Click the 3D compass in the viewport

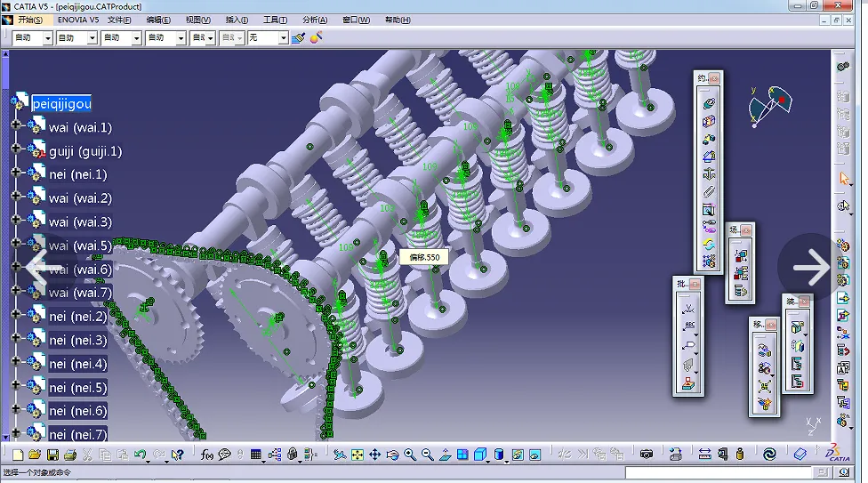click(x=770, y=106)
